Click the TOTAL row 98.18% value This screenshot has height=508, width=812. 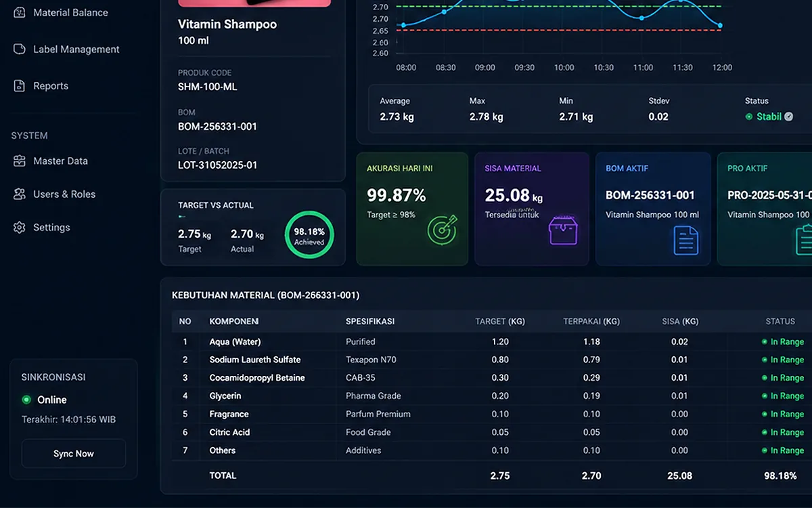pos(780,476)
